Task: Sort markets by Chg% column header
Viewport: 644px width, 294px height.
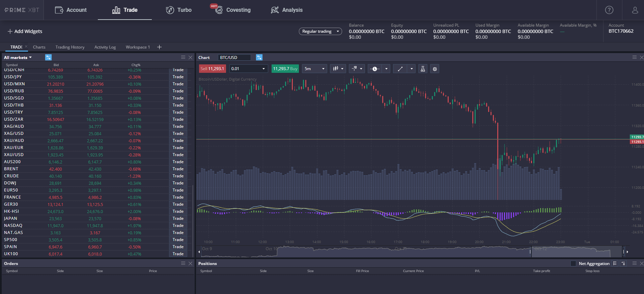Action: coord(136,65)
